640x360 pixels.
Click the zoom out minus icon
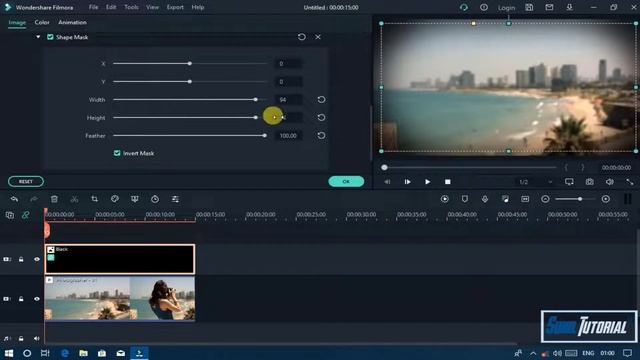545,199
